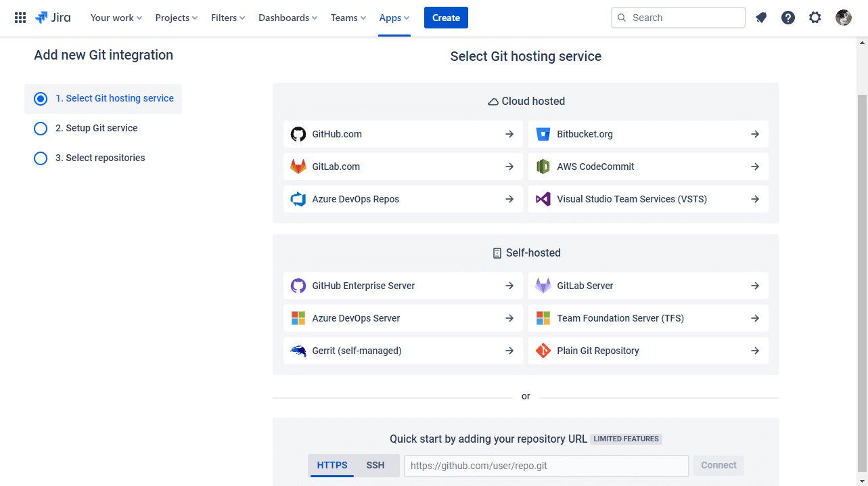Open the app switcher grid icon
Viewport: 868px width, 486px height.
click(x=20, y=18)
